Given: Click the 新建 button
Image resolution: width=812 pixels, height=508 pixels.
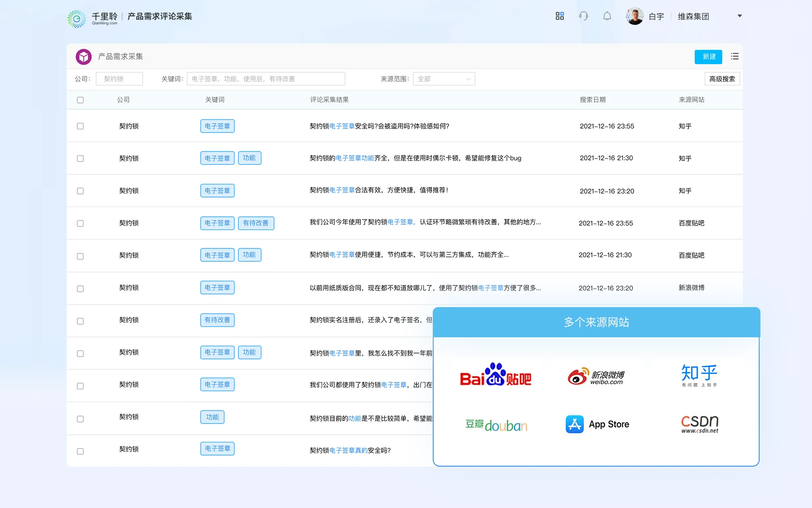Looking at the screenshot, I should coord(708,57).
